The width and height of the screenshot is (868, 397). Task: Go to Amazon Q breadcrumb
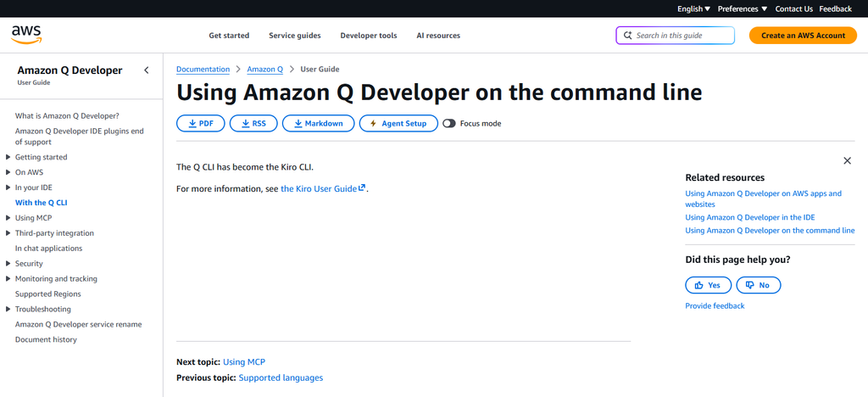264,70
